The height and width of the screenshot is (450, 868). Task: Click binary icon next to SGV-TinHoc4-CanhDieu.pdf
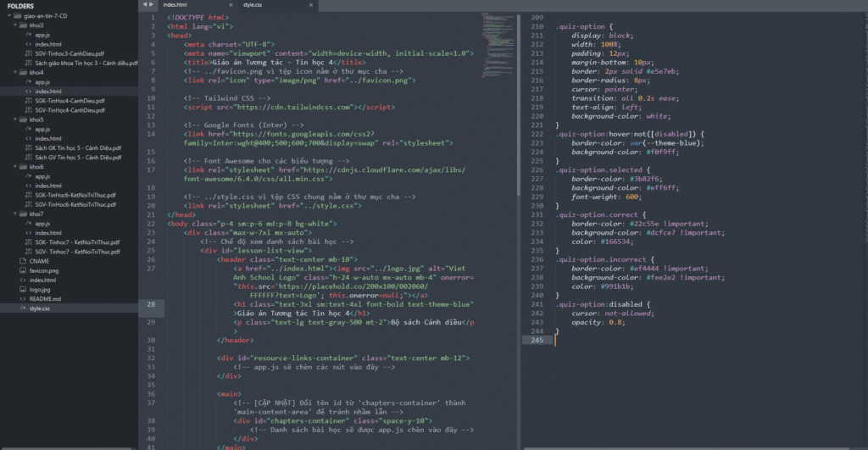29,110
